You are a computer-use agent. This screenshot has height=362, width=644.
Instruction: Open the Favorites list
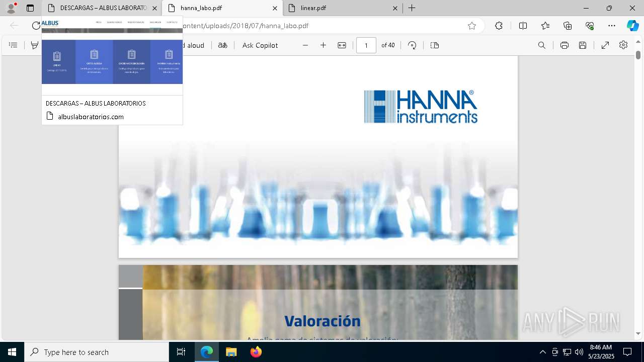(545, 26)
